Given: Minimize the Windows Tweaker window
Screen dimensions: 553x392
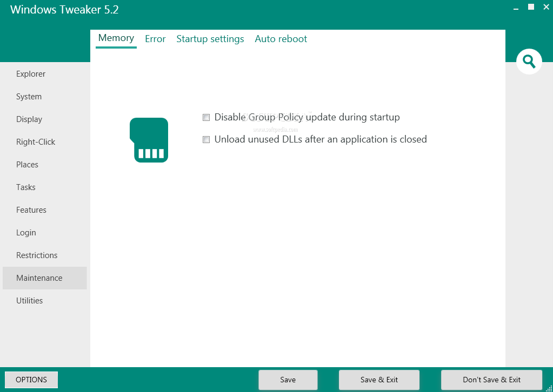Looking at the screenshot, I should [516, 8].
